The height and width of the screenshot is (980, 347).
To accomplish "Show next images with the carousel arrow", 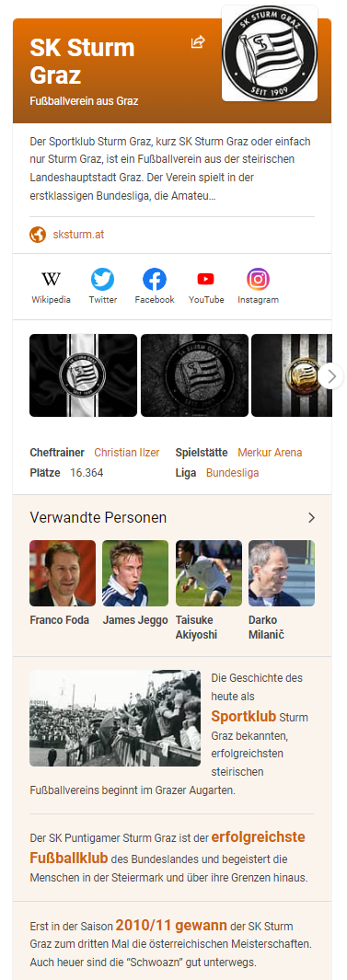I will tap(331, 376).
